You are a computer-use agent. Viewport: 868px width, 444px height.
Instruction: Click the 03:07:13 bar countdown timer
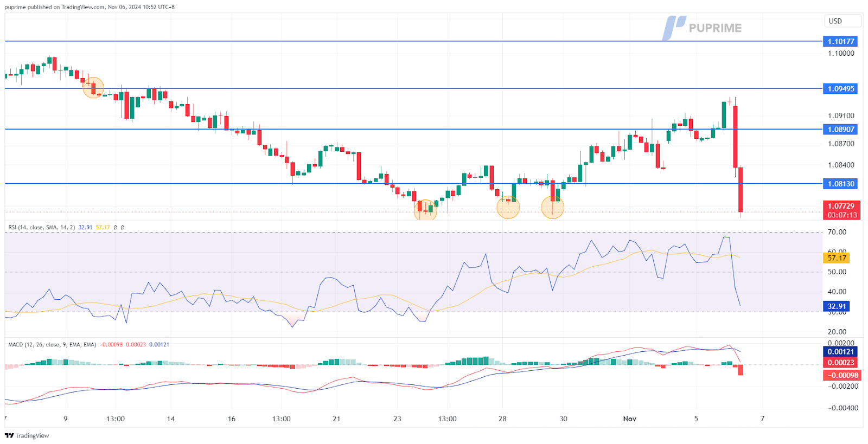(841, 215)
